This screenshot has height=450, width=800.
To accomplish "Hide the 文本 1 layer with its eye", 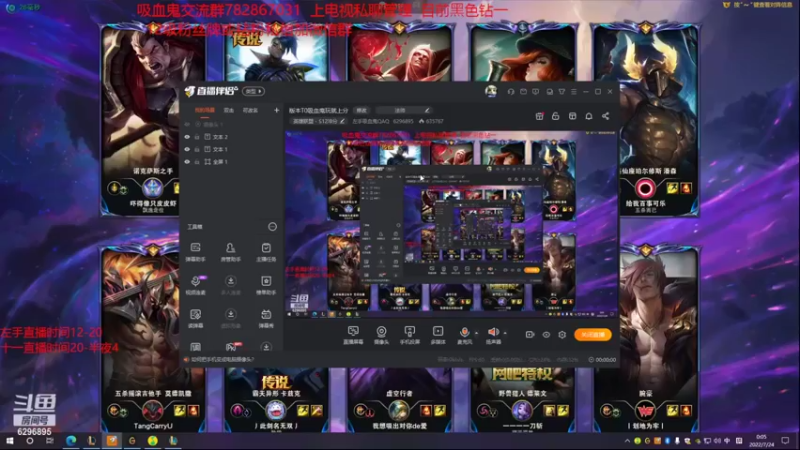I will (187, 149).
